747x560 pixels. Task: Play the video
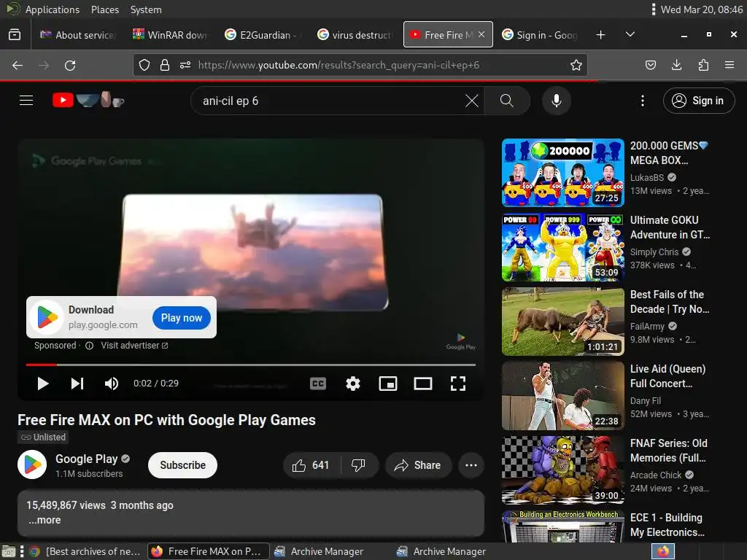click(43, 384)
